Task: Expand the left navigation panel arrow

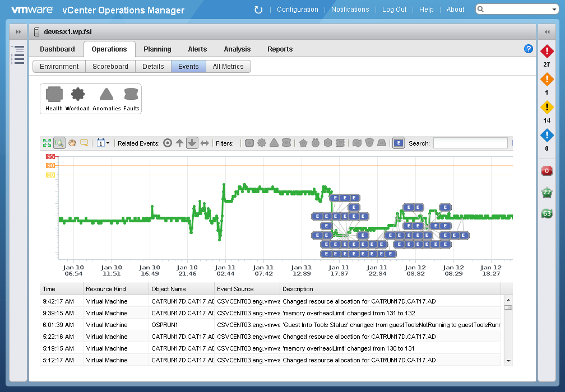Action: 18,32
